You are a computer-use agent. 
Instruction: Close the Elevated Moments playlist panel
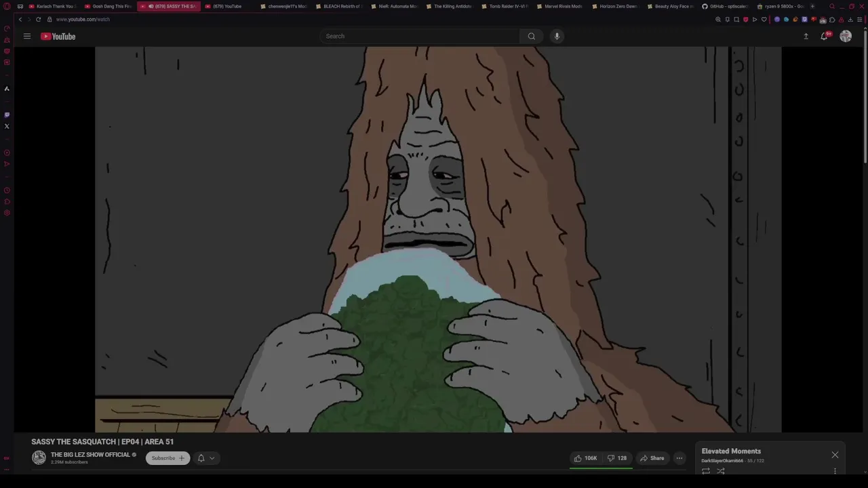coord(835,455)
